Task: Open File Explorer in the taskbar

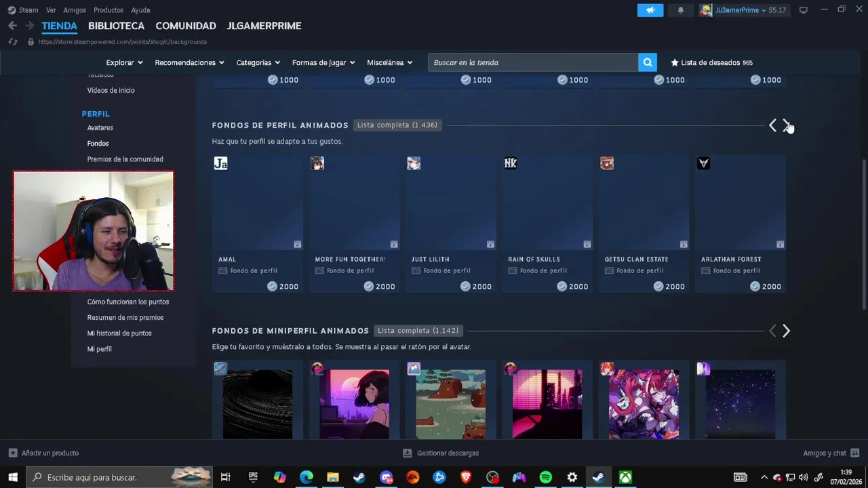Action: click(x=333, y=477)
